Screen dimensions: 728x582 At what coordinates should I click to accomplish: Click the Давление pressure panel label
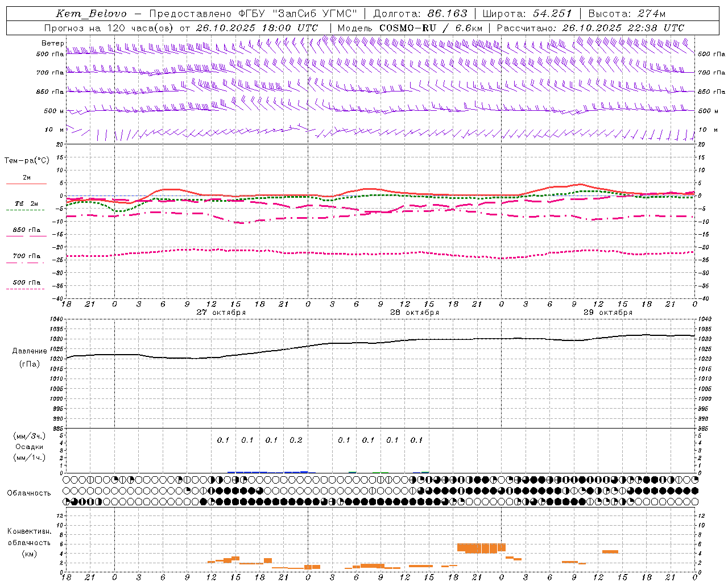(x=30, y=351)
